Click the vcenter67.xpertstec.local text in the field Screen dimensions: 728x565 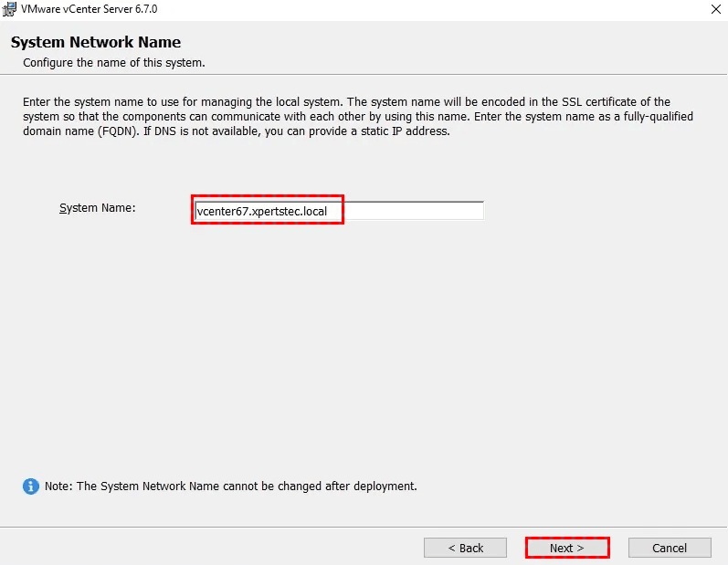point(261,211)
